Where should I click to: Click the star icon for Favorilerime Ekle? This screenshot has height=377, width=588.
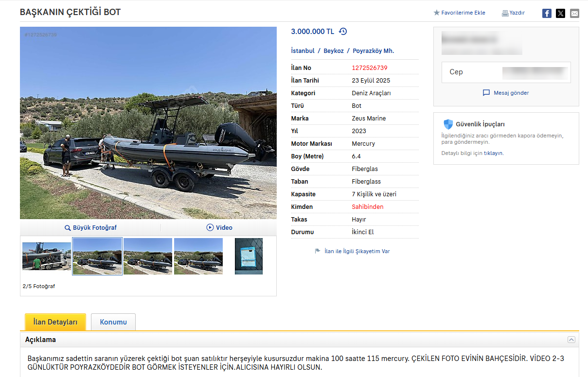(436, 13)
